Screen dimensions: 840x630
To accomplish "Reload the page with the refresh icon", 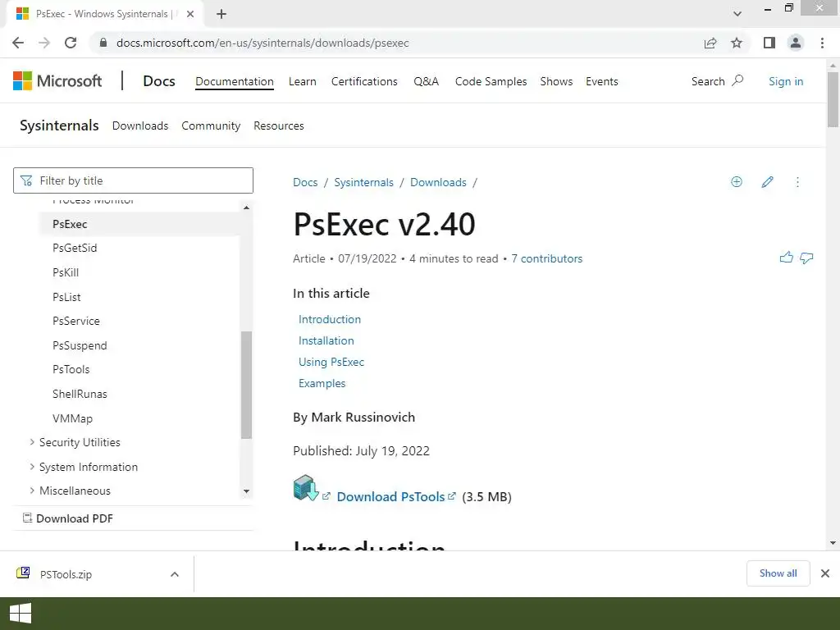I will point(71,43).
